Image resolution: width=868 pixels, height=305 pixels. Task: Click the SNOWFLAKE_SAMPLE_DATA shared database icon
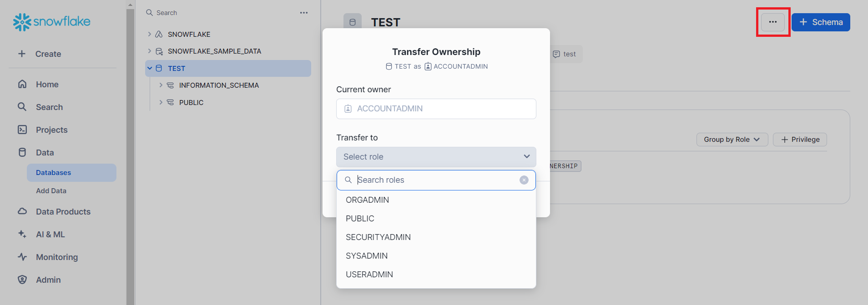(159, 51)
